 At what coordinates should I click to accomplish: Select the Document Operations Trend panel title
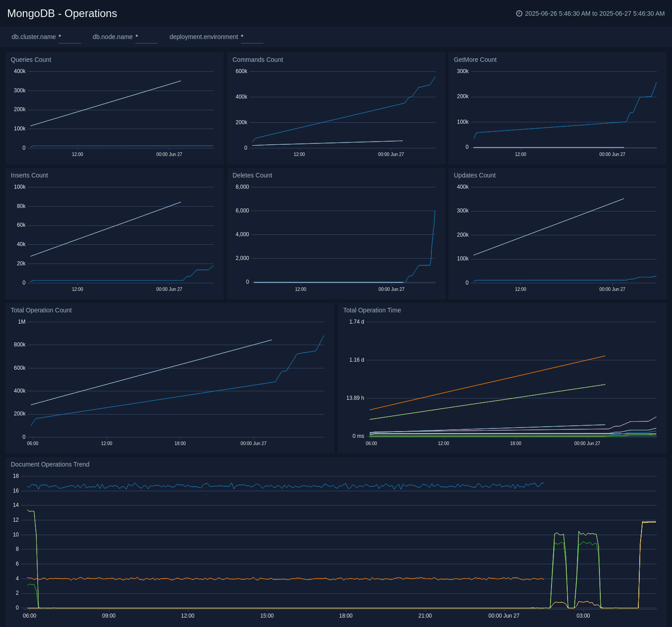point(50,464)
